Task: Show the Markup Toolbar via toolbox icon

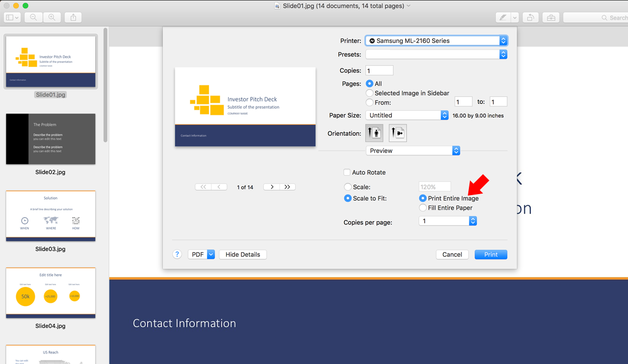Action: pyautogui.click(x=551, y=17)
